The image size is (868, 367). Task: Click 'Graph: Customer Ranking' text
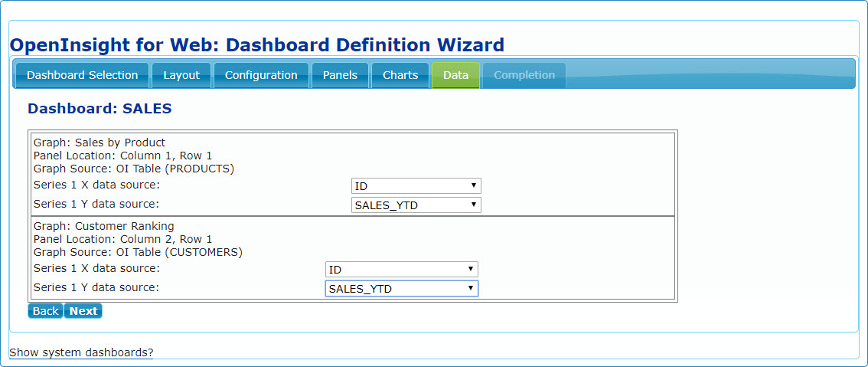pyautogui.click(x=104, y=226)
